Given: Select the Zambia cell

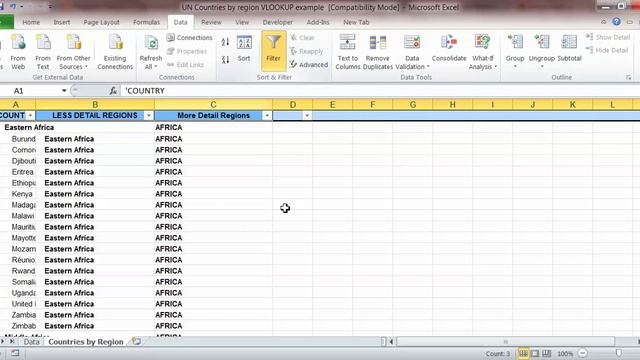Looking at the screenshot, I should pos(18,315).
